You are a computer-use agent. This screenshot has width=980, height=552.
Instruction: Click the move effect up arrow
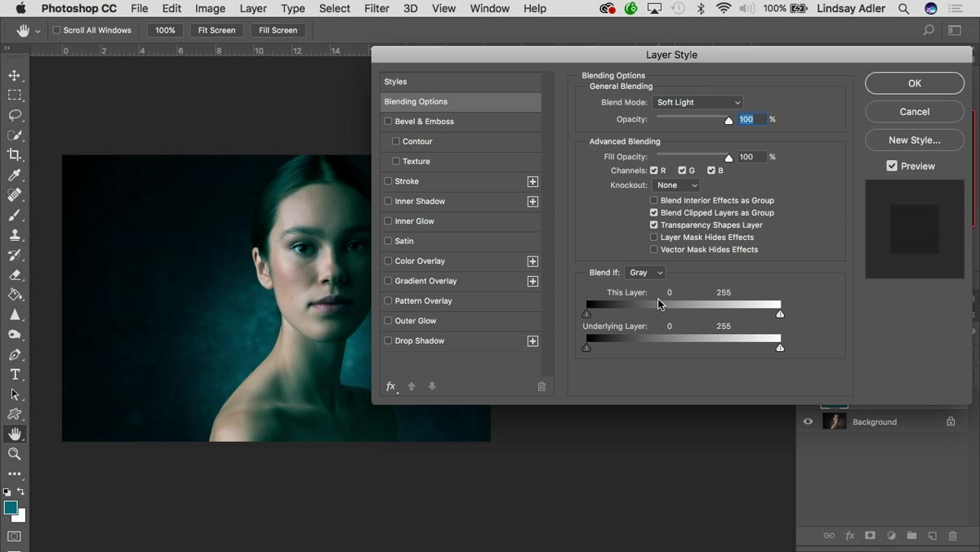(x=412, y=386)
